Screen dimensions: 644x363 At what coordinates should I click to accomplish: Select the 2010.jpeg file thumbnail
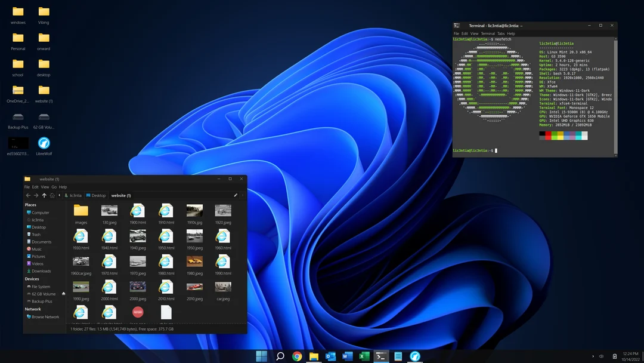pyautogui.click(x=194, y=290)
